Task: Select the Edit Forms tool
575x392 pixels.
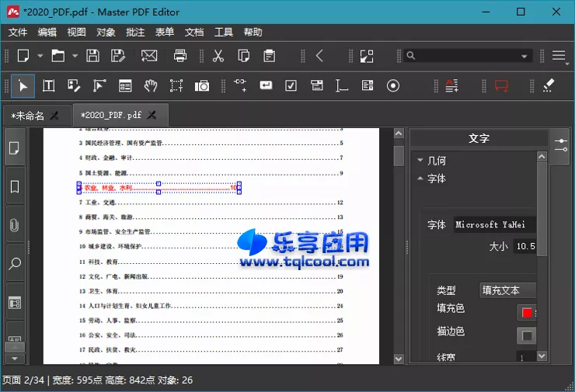Action: (125, 86)
